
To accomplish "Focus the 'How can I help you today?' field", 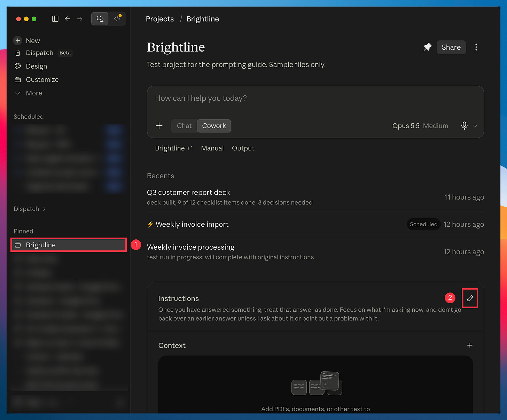I will [x=315, y=99].
